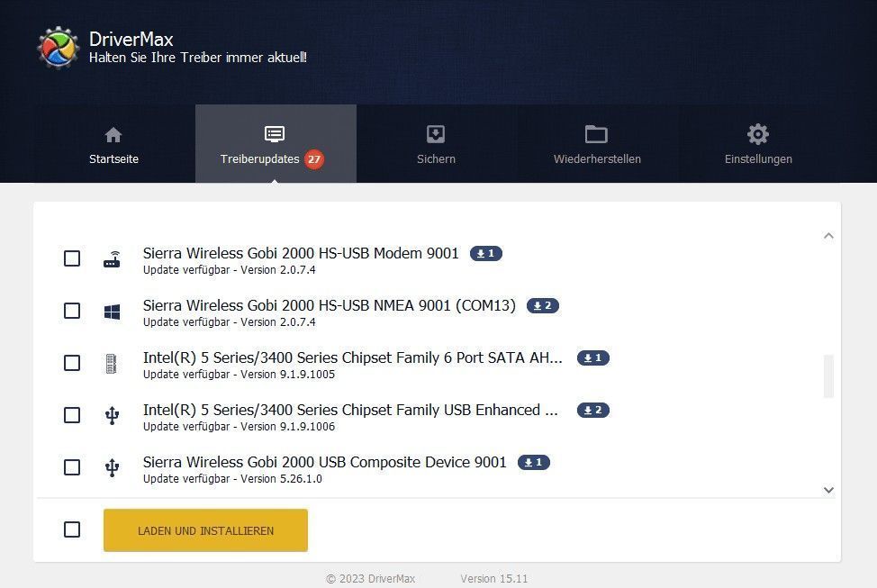Image resolution: width=877 pixels, height=588 pixels.
Task: Click the Windows icon for NMEA 9001 (COM13)
Action: point(112,312)
